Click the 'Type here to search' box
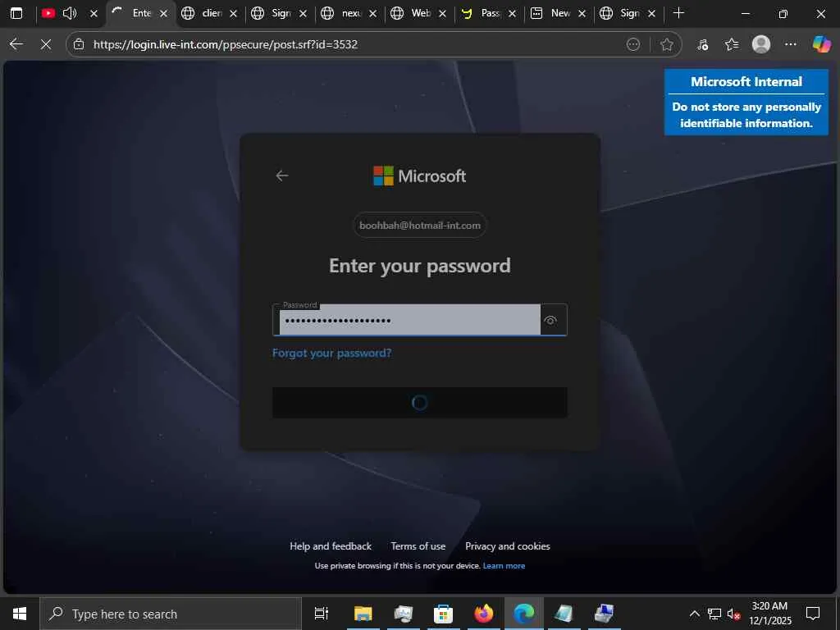 [x=171, y=614]
